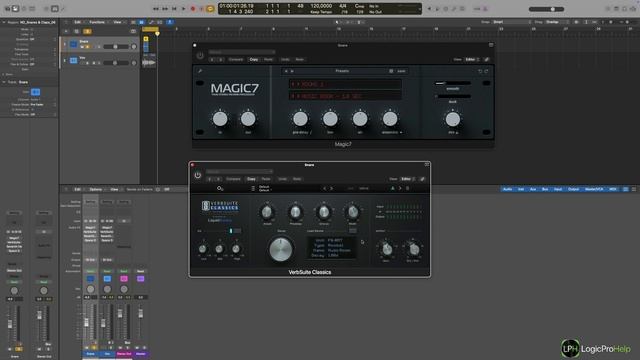The image size is (640, 360).
Task: Click the Snare track volume slider
Action: [x=115, y=47]
